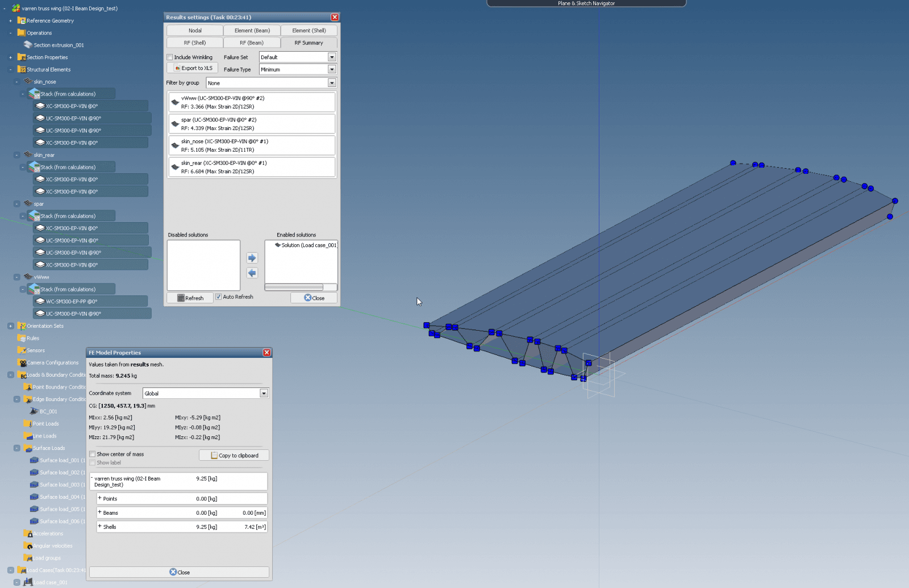Click the skin_rear result row layer icon

[175, 167]
